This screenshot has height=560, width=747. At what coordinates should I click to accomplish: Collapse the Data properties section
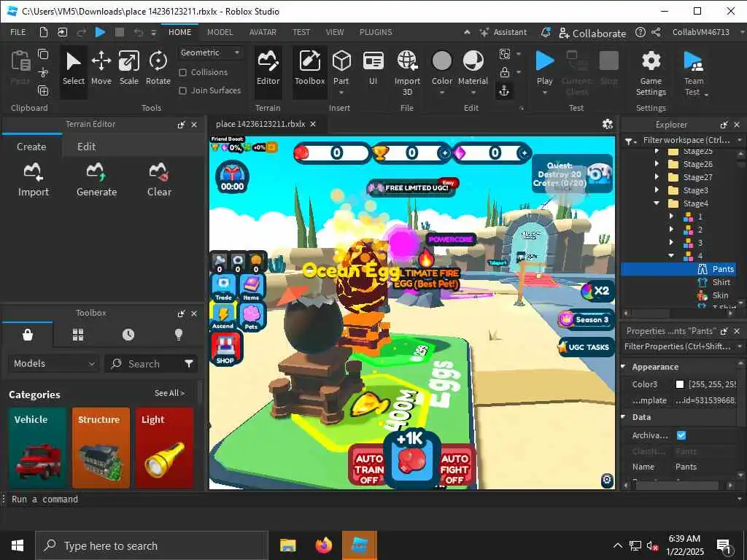click(624, 417)
